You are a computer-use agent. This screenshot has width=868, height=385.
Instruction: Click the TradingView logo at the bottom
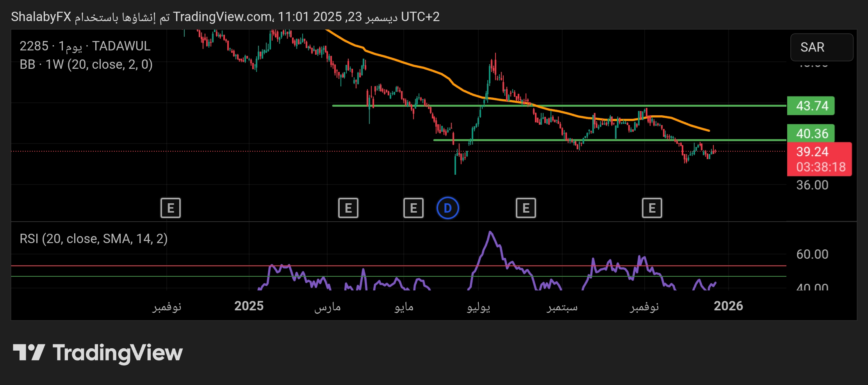click(x=98, y=353)
